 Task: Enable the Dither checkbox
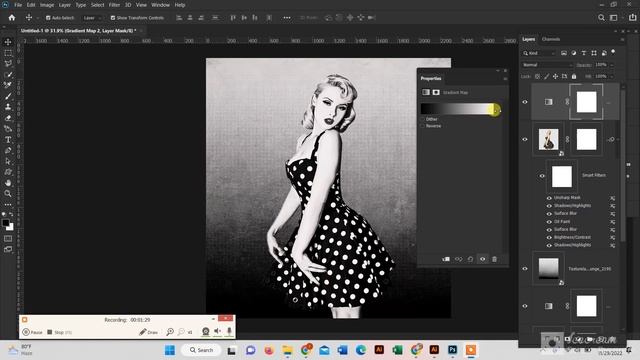click(x=423, y=119)
